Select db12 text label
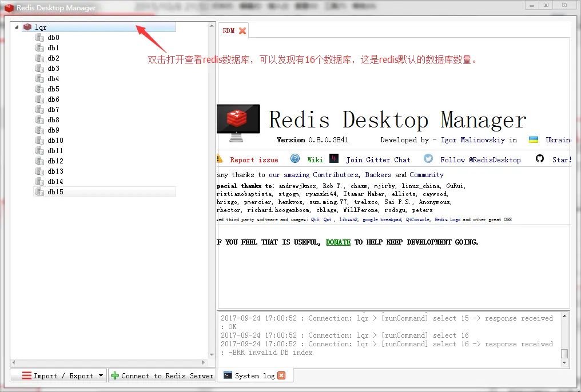581x392 pixels. (x=55, y=161)
